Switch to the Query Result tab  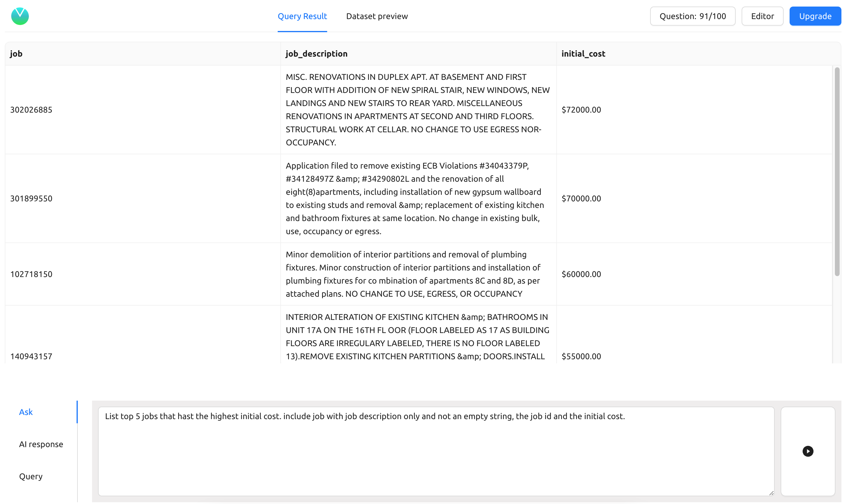coord(302,16)
